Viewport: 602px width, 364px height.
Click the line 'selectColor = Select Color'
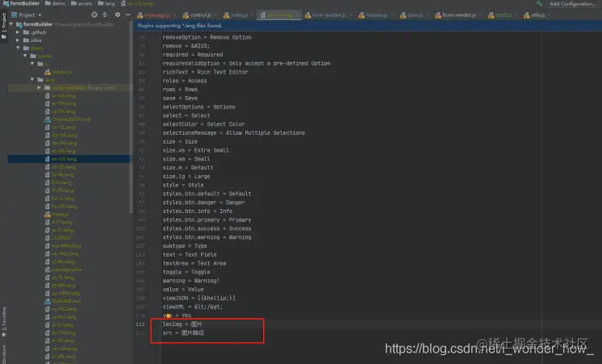203,124
